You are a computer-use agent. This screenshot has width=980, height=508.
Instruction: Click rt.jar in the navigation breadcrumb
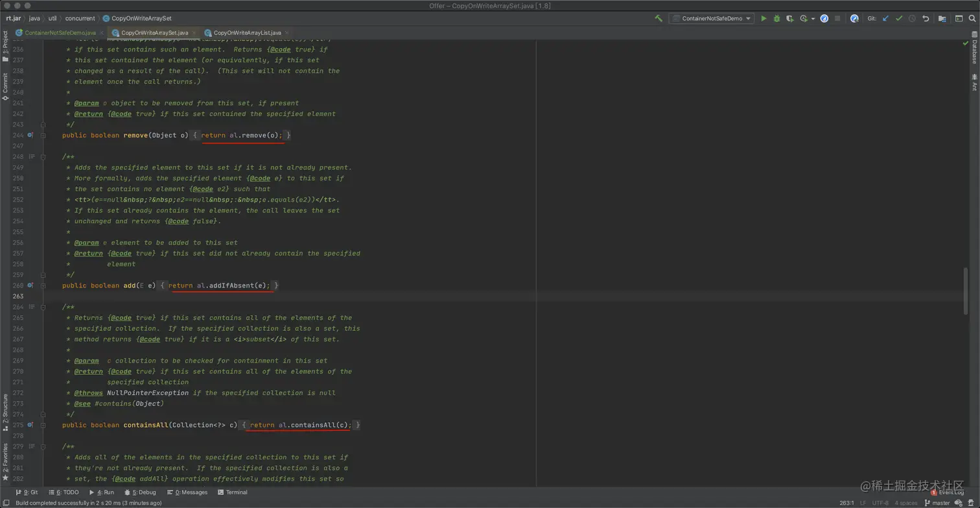point(14,18)
